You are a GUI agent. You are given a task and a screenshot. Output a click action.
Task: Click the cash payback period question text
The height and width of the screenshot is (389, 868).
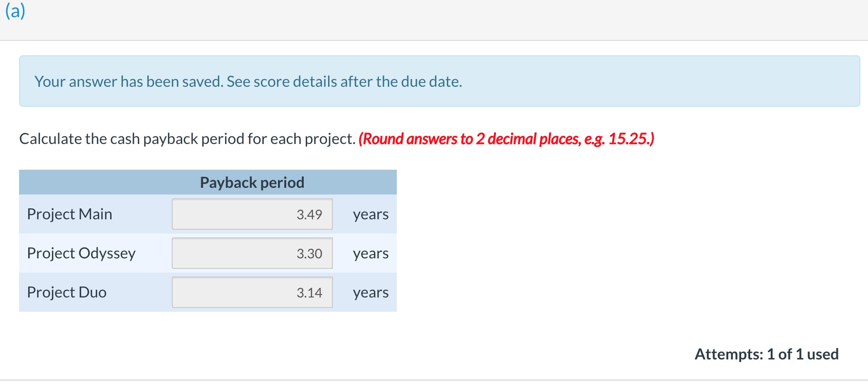tap(187, 139)
